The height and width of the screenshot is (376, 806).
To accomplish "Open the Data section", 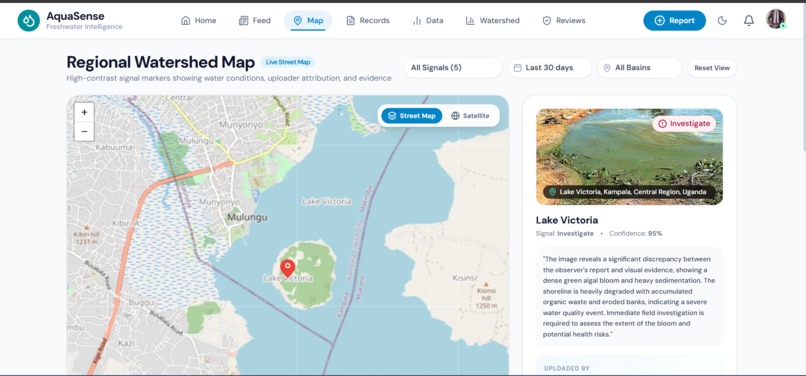I will (428, 21).
